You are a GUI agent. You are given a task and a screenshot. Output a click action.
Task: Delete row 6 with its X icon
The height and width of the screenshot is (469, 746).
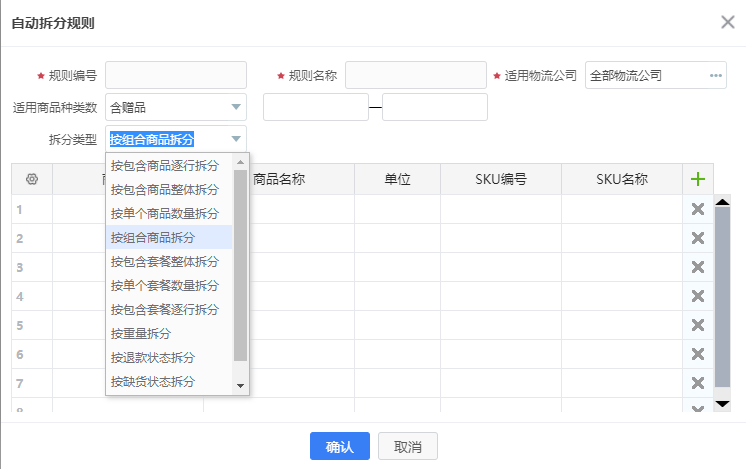click(x=697, y=354)
